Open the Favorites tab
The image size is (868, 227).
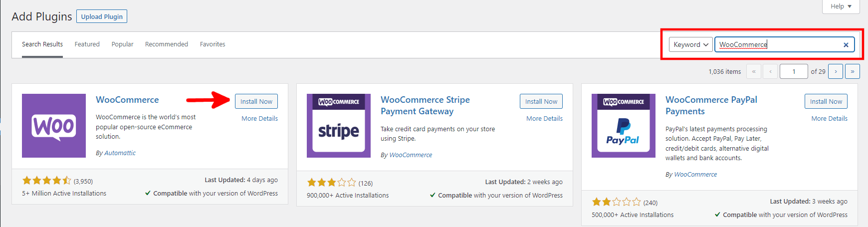click(213, 44)
